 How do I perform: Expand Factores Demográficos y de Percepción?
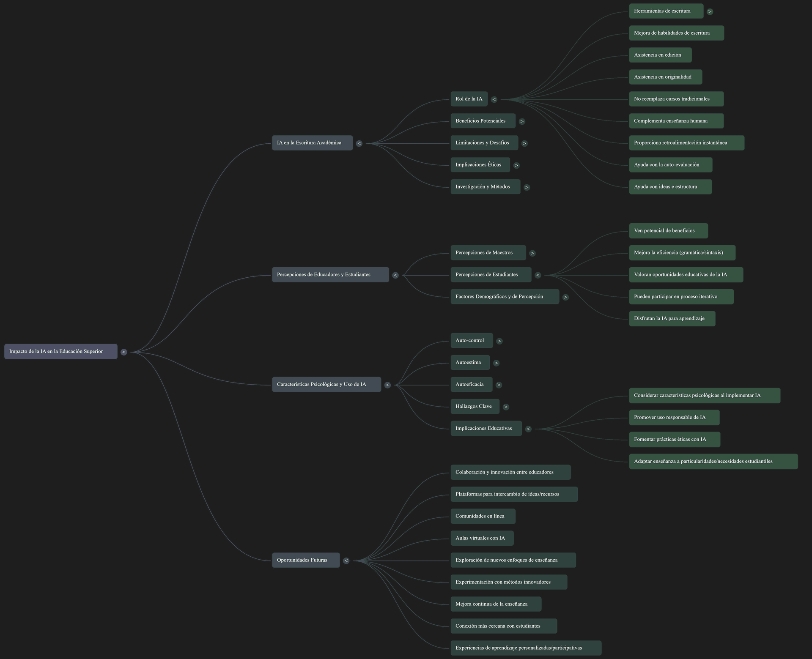coord(565,297)
